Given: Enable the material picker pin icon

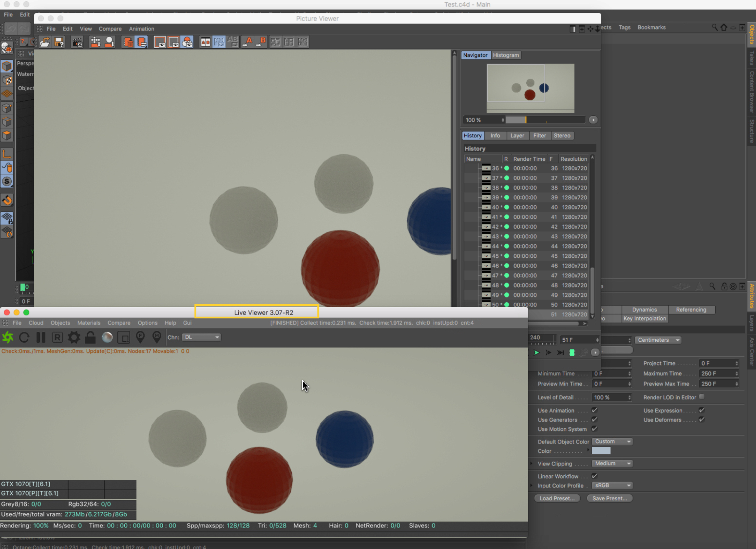Looking at the screenshot, I should click(156, 338).
